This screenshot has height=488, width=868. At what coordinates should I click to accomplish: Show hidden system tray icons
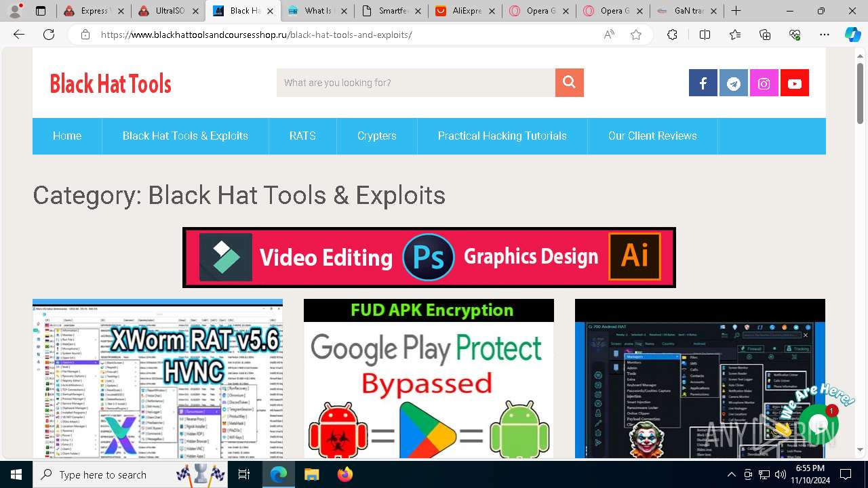click(731, 474)
